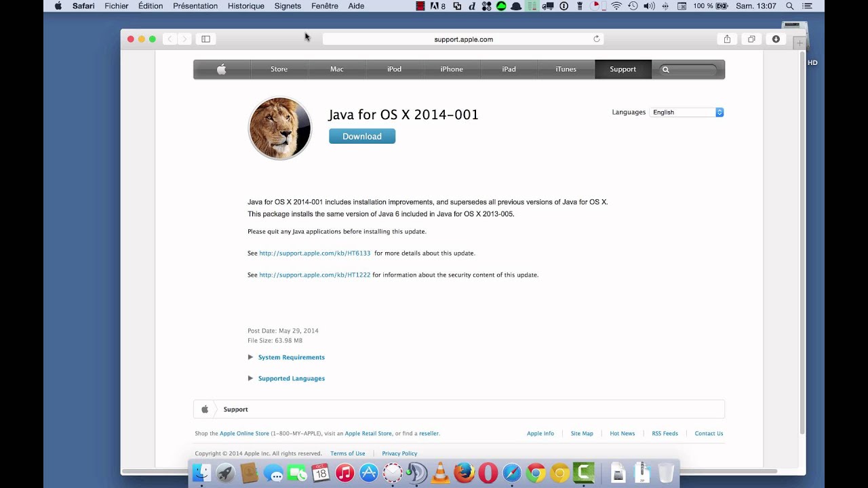Screen dimensions: 868x488
Task: Open Notification Center in menu bar
Action: click(807, 6)
